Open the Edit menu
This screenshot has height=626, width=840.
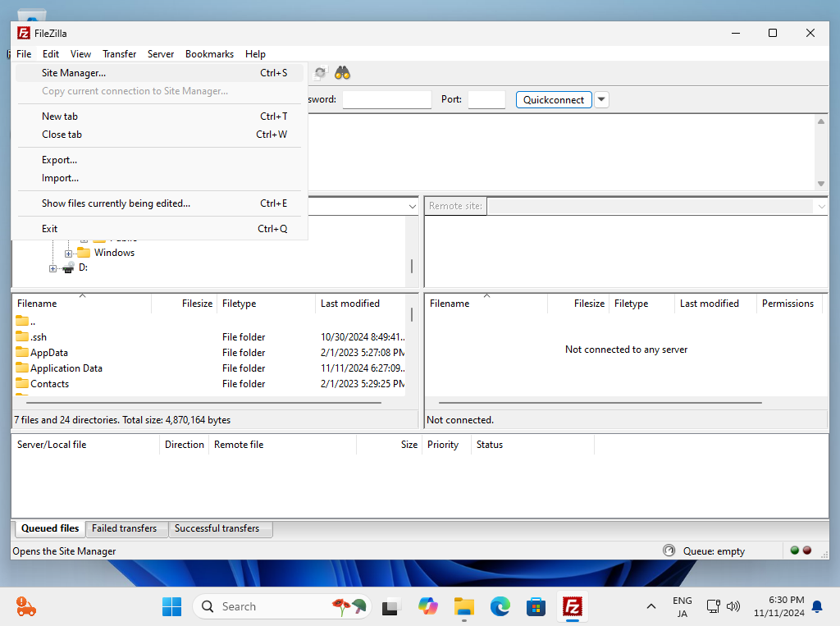coord(51,54)
